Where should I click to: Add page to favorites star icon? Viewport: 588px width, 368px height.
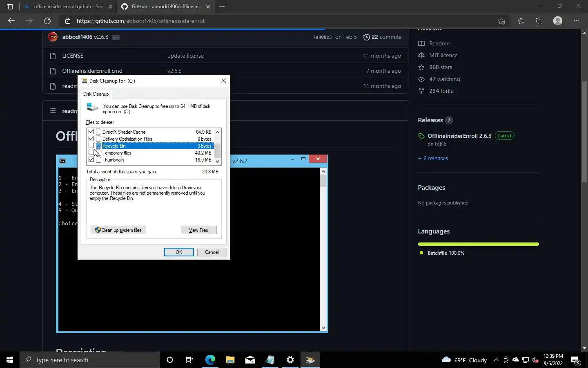click(x=502, y=21)
